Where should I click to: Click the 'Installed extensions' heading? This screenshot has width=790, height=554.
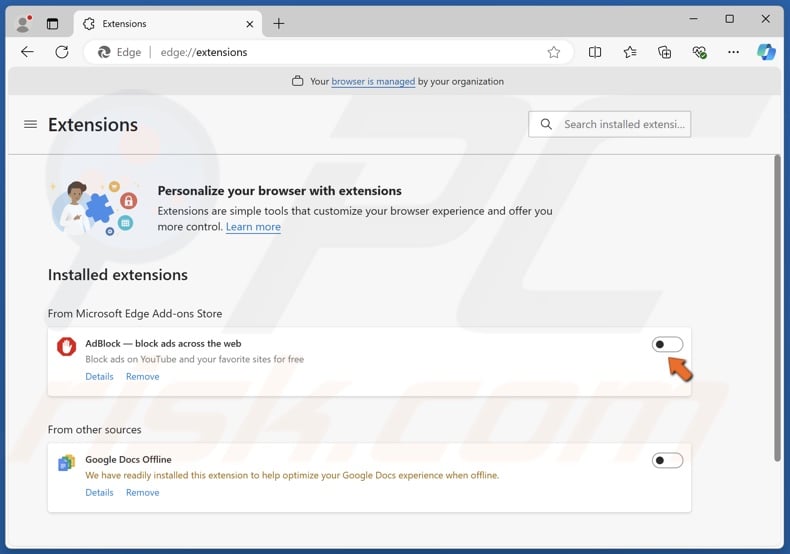tap(118, 275)
